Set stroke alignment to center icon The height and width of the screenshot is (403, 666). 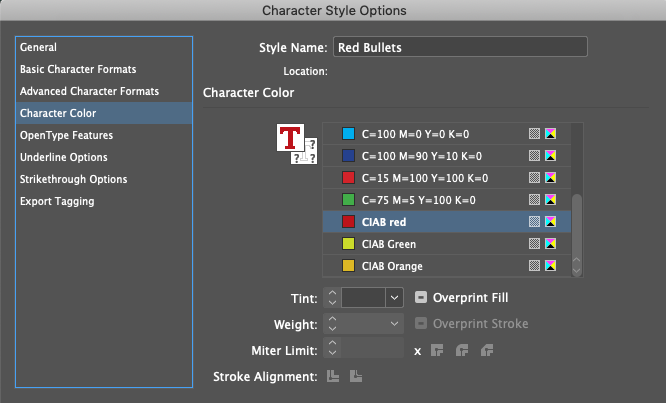coord(333,376)
